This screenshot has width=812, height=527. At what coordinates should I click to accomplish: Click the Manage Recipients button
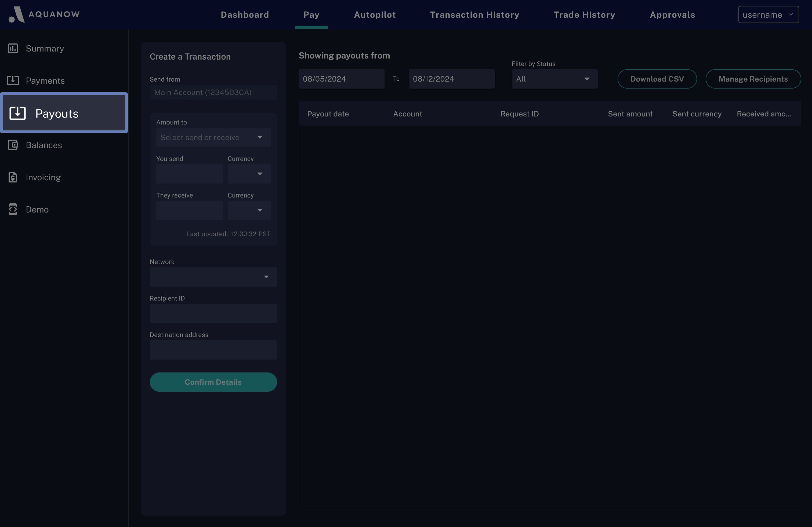(753, 79)
